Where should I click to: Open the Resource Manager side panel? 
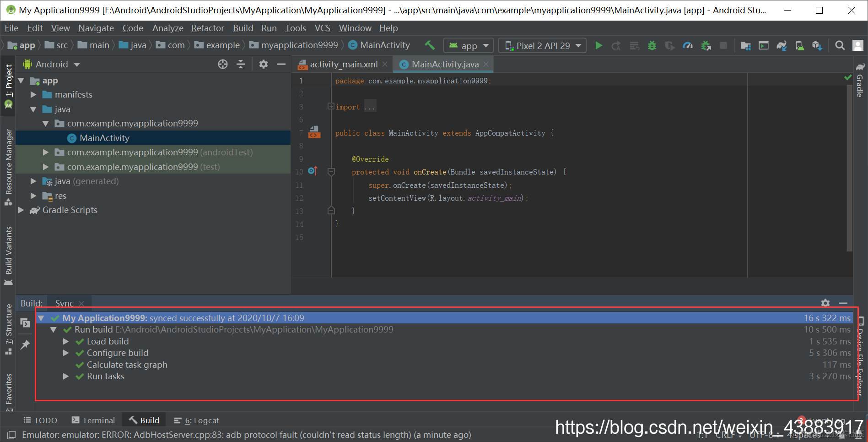(8, 167)
